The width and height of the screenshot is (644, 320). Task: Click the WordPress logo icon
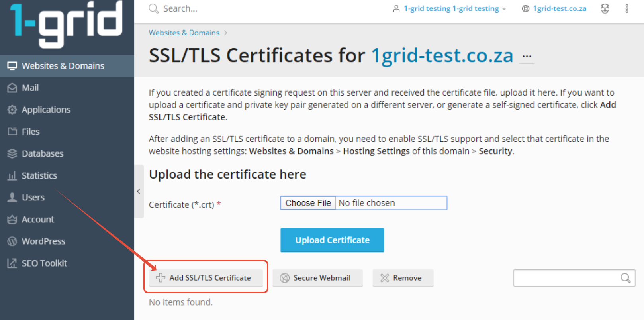tap(12, 241)
